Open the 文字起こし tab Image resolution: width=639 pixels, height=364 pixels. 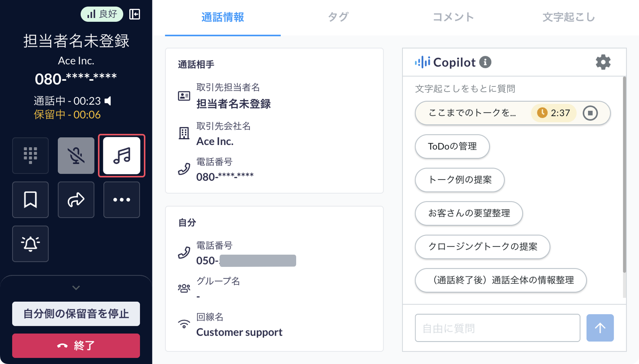tap(569, 17)
